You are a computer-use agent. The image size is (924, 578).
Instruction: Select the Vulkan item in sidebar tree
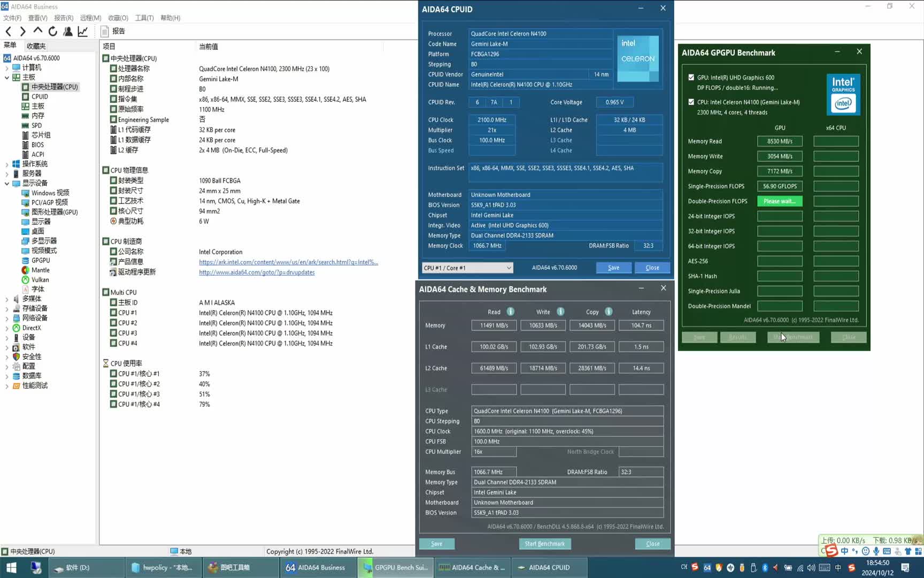point(40,279)
